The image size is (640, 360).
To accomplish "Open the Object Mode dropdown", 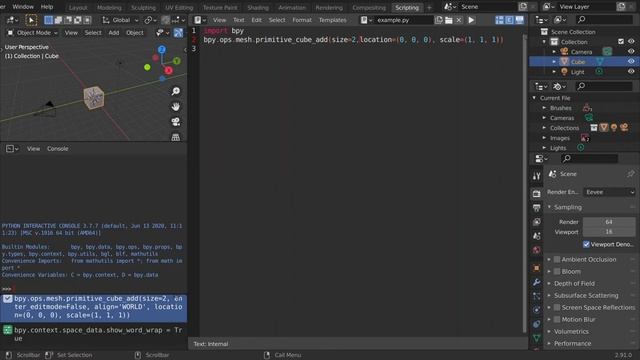I will point(33,33).
